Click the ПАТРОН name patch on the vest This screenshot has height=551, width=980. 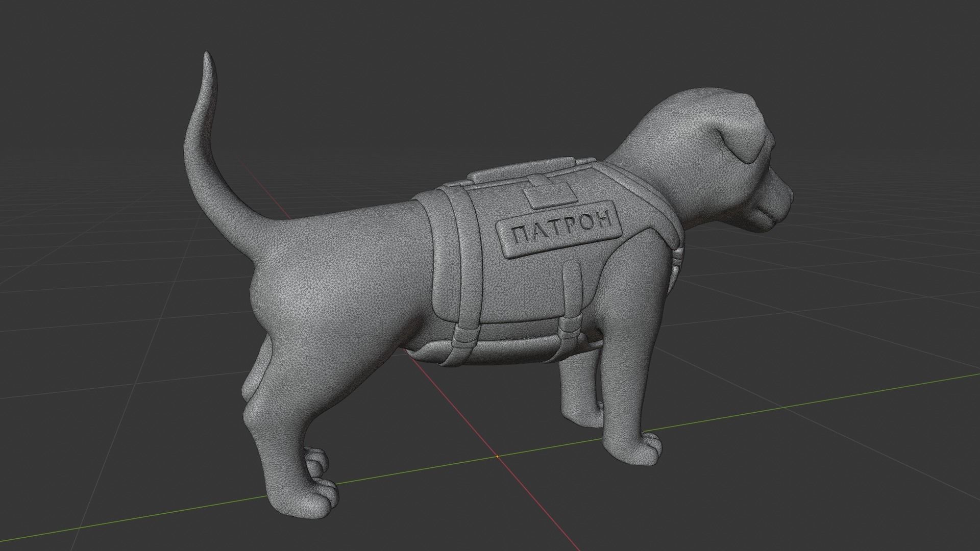coord(560,231)
